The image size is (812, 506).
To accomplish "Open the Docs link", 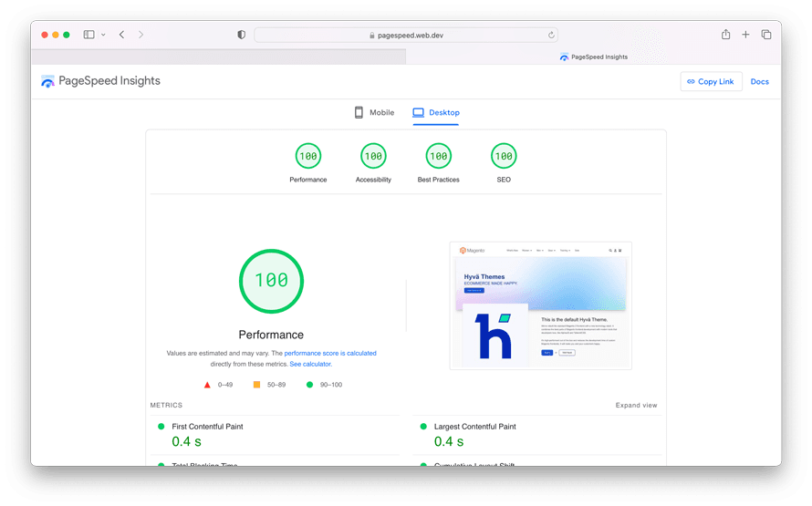I will click(x=759, y=81).
